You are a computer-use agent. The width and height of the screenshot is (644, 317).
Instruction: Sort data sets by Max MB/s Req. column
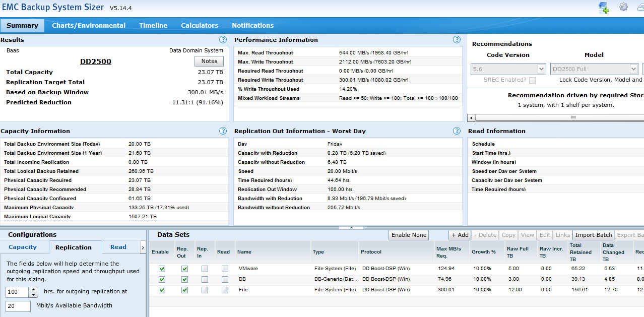coord(451,252)
